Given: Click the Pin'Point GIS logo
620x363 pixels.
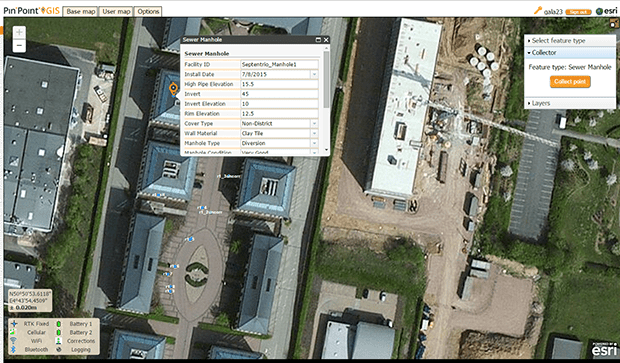Looking at the screenshot, I should pyautogui.click(x=32, y=11).
